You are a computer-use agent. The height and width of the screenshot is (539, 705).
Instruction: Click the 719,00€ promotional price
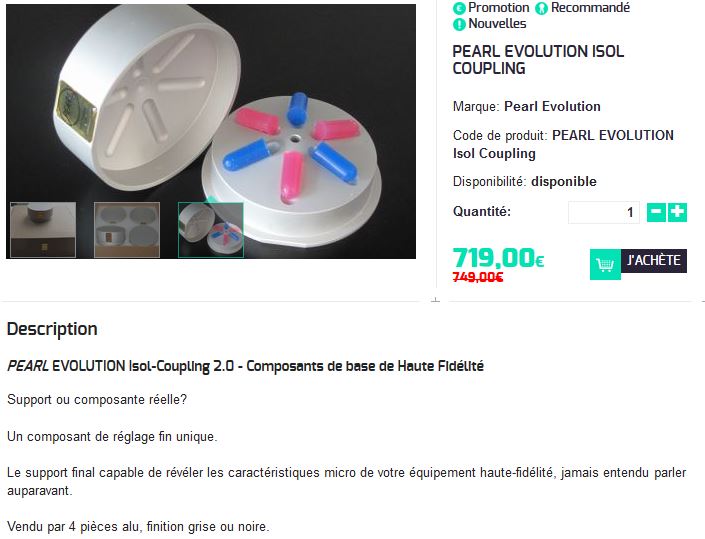click(x=498, y=258)
